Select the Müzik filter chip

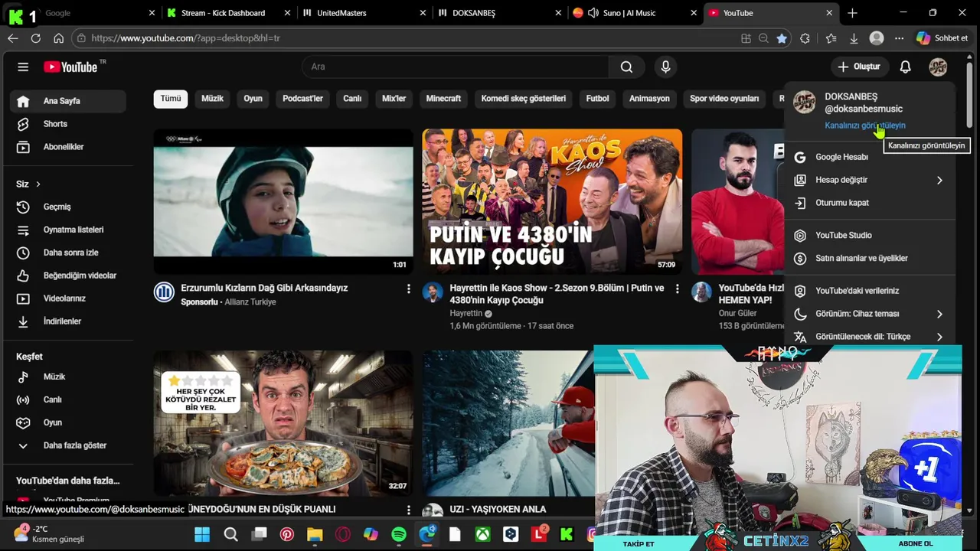[212, 99]
